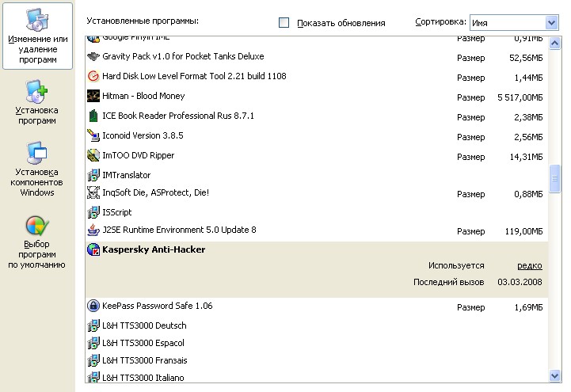571x392 pixels.
Task: Open the Сортировка dropdown arrow
Action: pyautogui.click(x=552, y=23)
